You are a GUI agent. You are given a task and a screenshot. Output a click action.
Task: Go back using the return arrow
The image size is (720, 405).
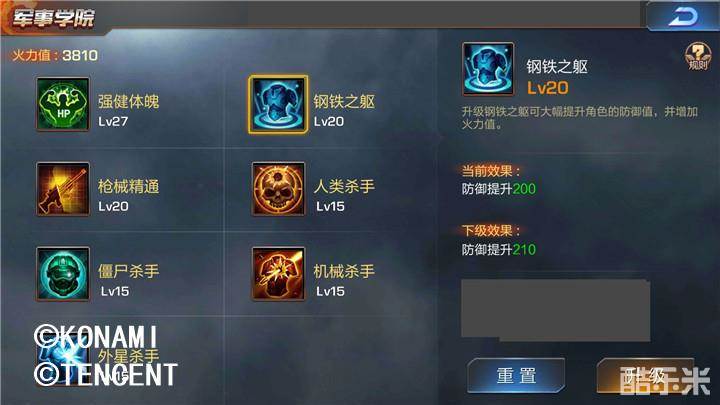pos(682,17)
